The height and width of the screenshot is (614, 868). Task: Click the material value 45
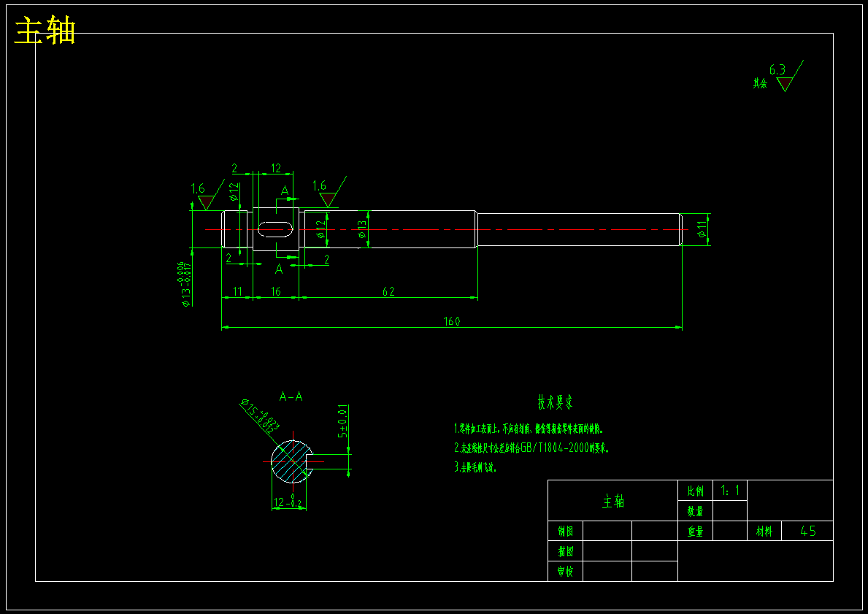[x=807, y=532]
